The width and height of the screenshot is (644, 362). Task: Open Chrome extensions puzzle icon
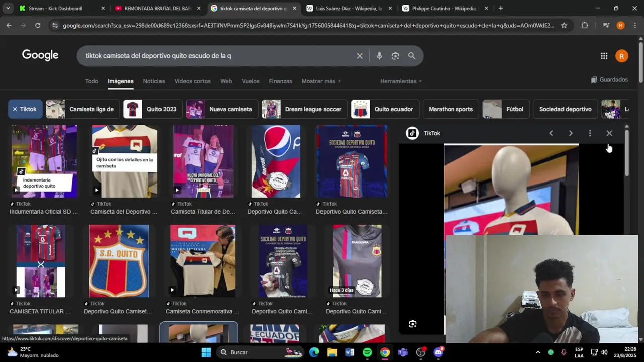[x=585, y=25]
